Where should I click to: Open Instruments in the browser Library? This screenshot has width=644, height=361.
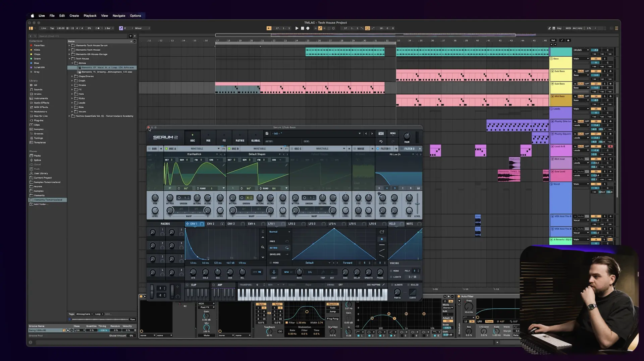tap(41, 99)
